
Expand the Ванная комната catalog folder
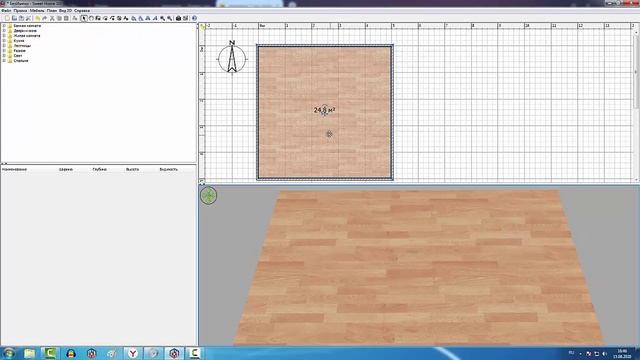[4, 26]
